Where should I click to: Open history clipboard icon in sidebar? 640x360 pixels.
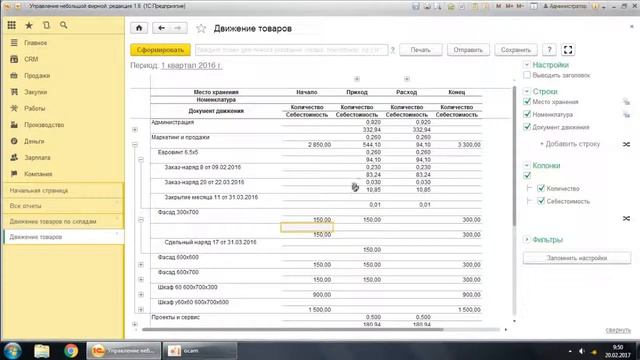(46, 25)
